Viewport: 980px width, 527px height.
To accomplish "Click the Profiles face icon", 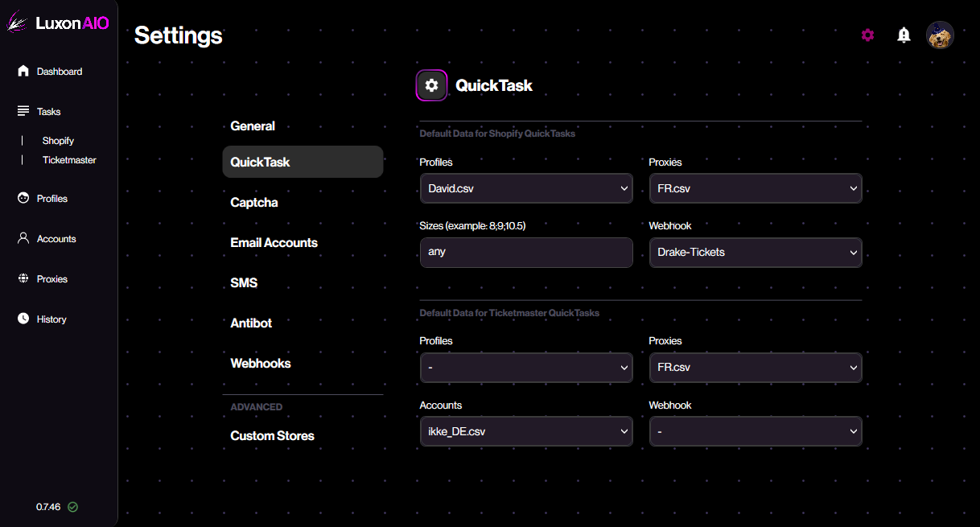I will pyautogui.click(x=23, y=198).
